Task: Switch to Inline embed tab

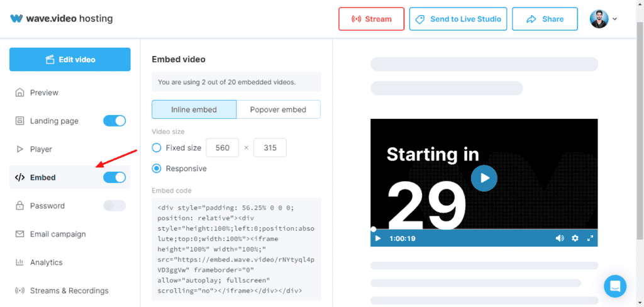Action: 194,109
